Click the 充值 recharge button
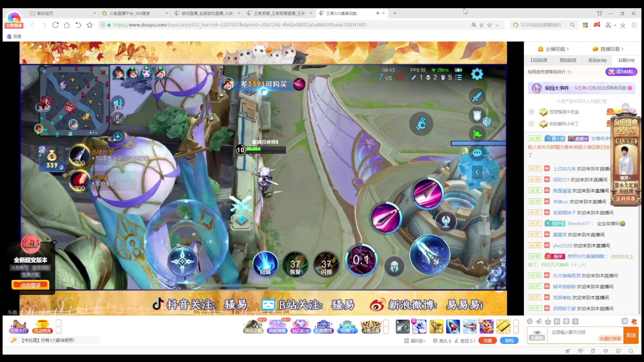Viewport: 644px width, 362px height. [487, 341]
